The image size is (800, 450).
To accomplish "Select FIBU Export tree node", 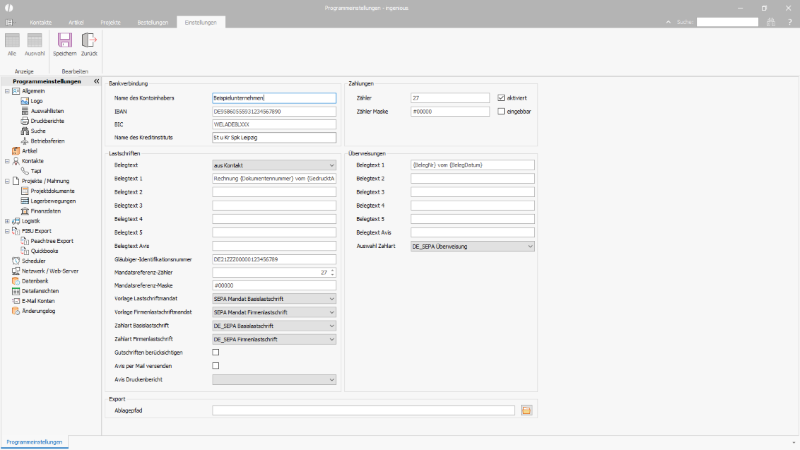I will 36,231.
